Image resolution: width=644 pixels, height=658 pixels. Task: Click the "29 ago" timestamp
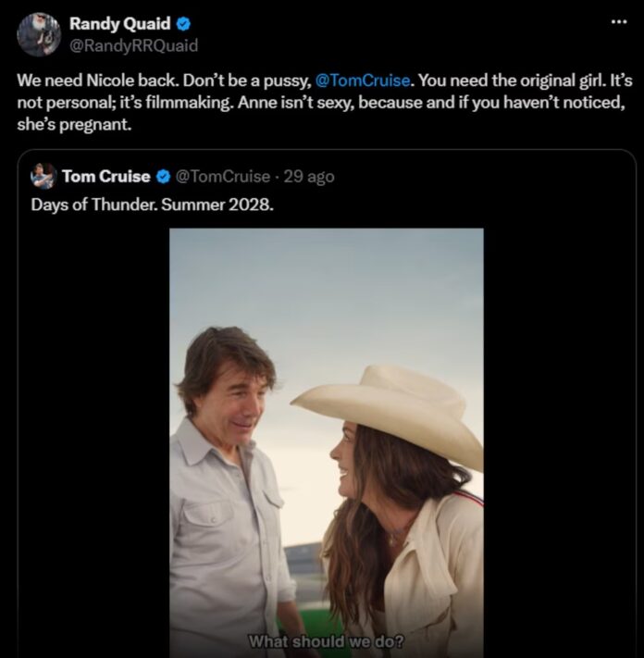(309, 177)
